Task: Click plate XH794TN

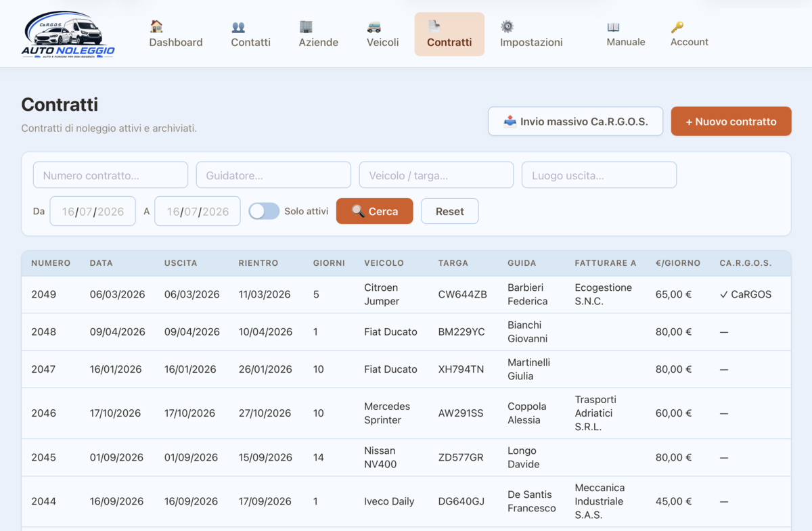Action: pos(461,369)
